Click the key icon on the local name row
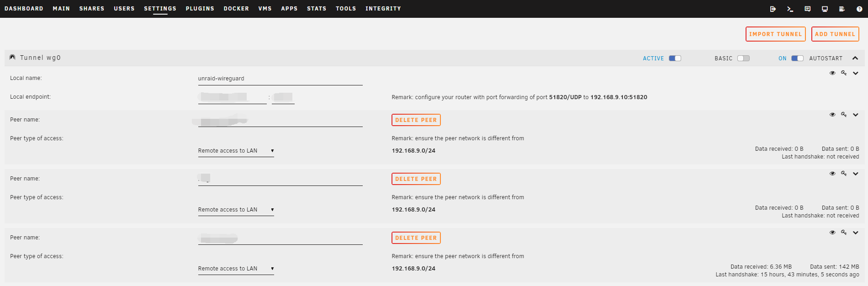The image size is (868, 286). [844, 73]
